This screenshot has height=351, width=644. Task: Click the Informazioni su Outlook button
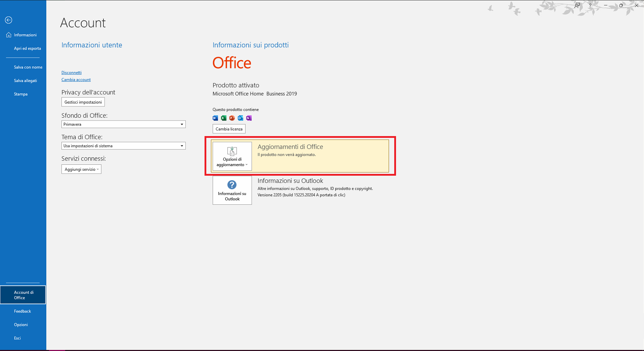pyautogui.click(x=232, y=191)
